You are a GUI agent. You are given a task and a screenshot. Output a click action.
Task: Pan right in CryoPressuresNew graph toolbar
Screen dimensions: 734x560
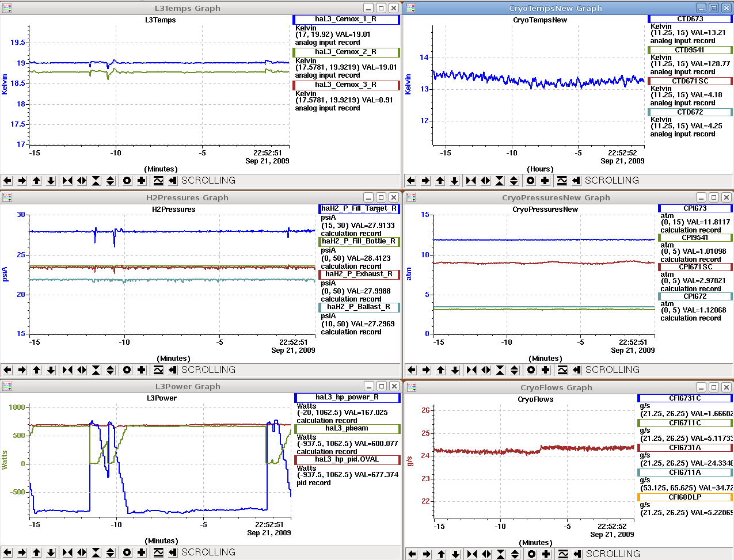(426, 370)
